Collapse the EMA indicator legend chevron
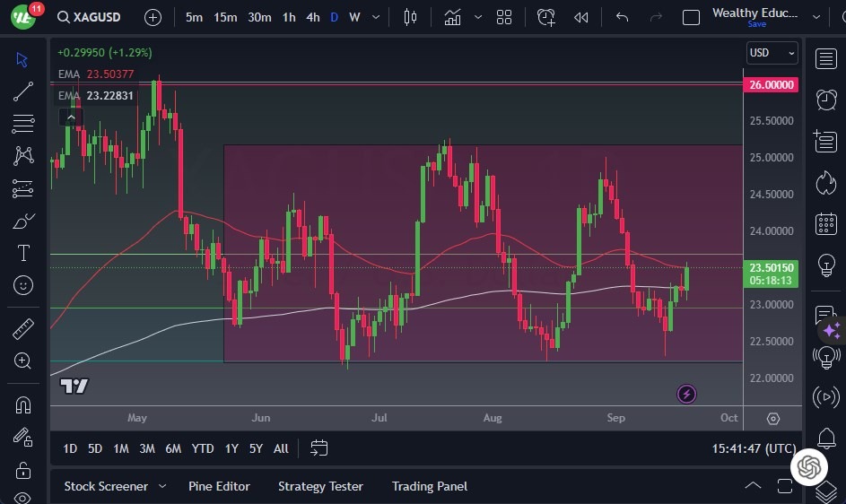 tap(71, 117)
